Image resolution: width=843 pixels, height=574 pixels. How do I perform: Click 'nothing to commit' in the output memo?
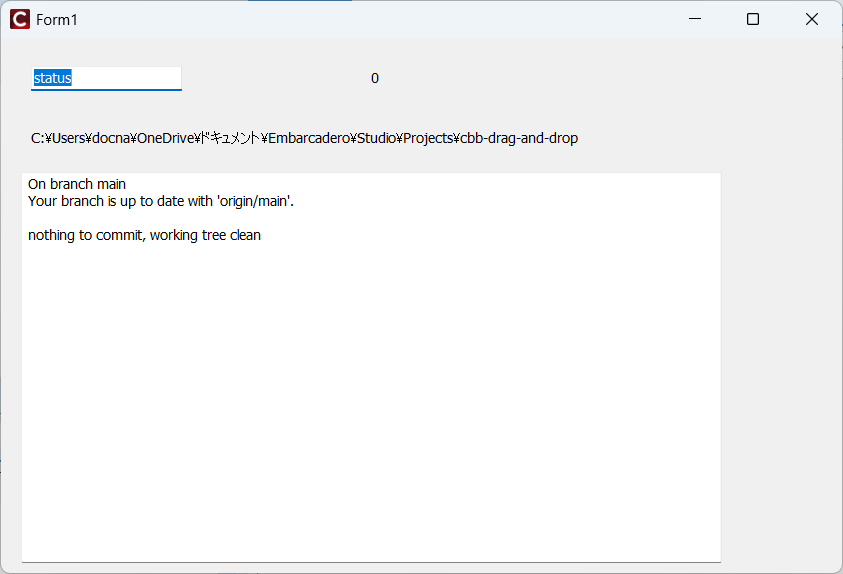[x=85, y=236]
